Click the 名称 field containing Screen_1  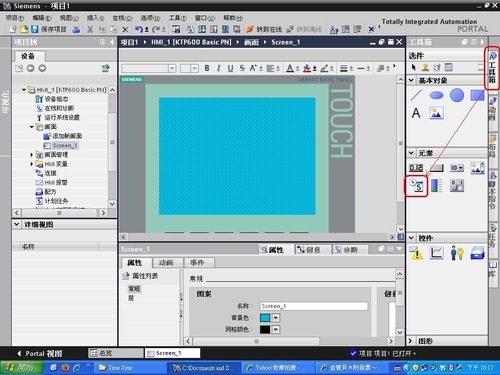point(314,306)
